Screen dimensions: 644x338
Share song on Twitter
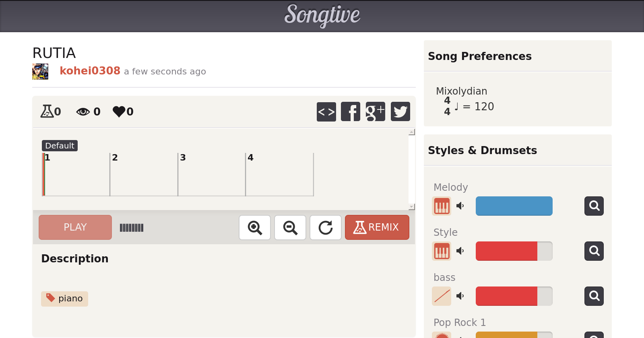(x=400, y=111)
